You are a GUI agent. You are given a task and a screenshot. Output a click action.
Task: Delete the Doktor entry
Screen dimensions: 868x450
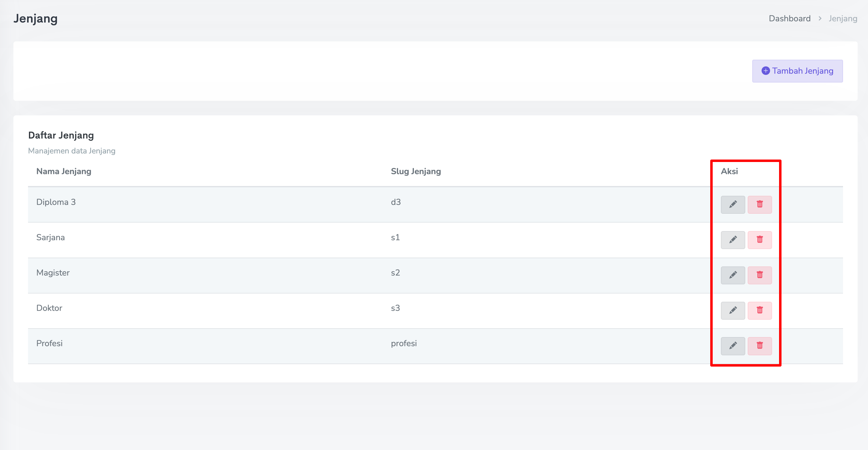click(760, 310)
